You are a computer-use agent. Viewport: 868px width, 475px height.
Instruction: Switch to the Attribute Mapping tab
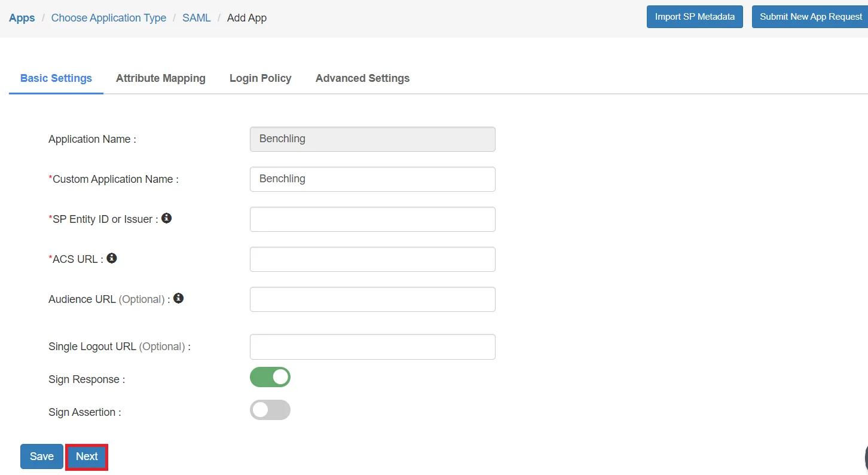point(161,78)
